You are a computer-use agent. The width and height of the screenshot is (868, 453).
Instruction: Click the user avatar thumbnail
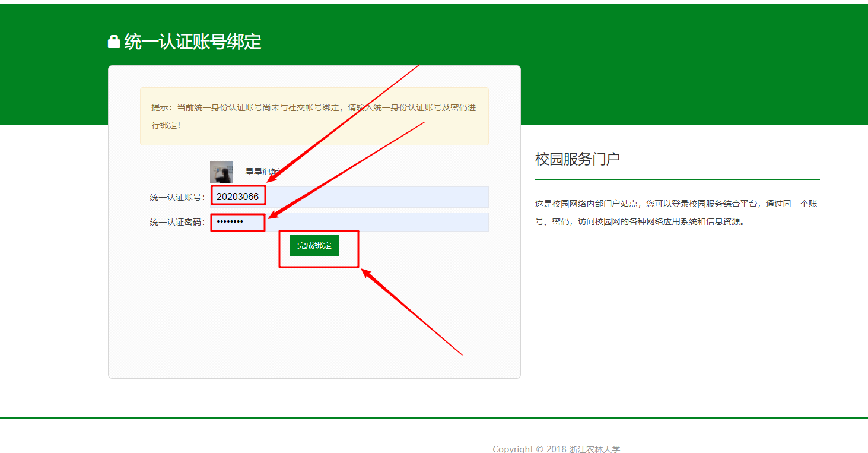coord(221,172)
